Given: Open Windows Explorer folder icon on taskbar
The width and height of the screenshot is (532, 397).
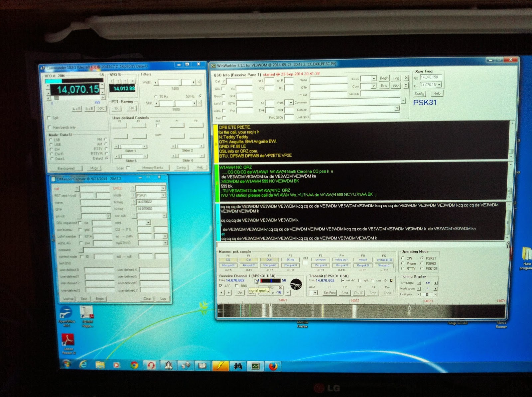Looking at the screenshot, I should point(100,365).
